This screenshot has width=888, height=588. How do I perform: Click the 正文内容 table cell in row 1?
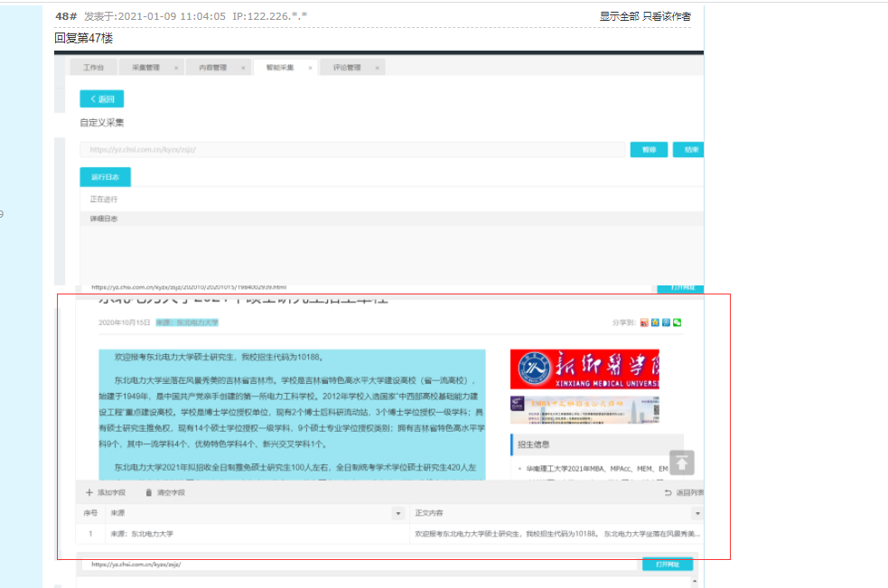pos(557,534)
